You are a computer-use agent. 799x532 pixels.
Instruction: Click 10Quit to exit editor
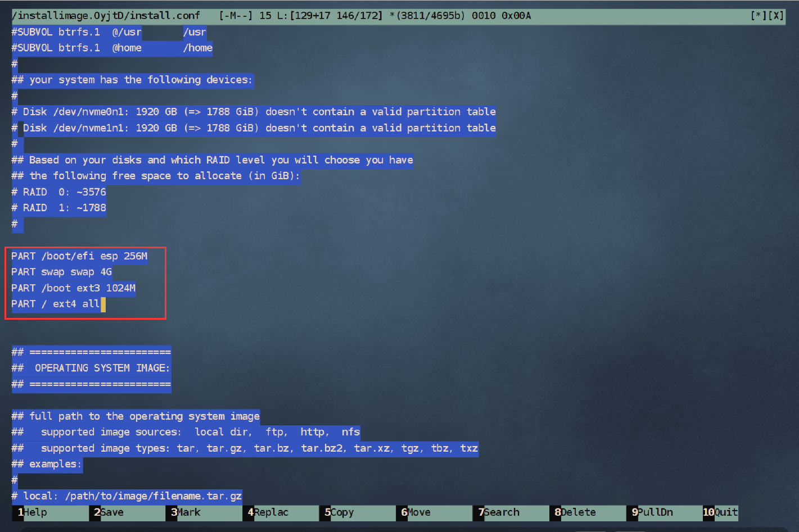click(x=721, y=512)
